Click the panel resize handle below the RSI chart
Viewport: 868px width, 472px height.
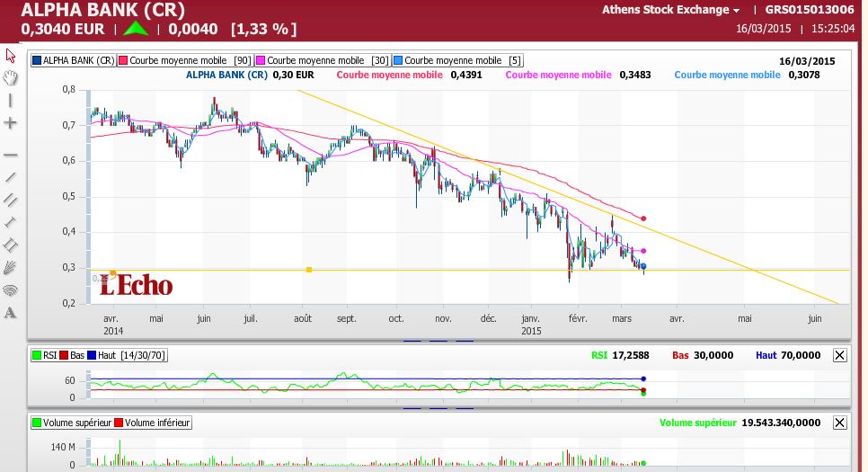point(438,408)
